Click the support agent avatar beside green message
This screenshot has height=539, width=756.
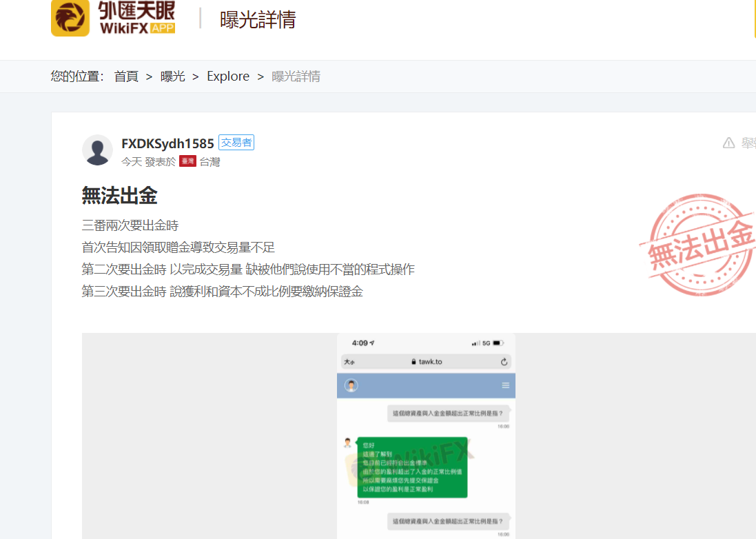348,443
